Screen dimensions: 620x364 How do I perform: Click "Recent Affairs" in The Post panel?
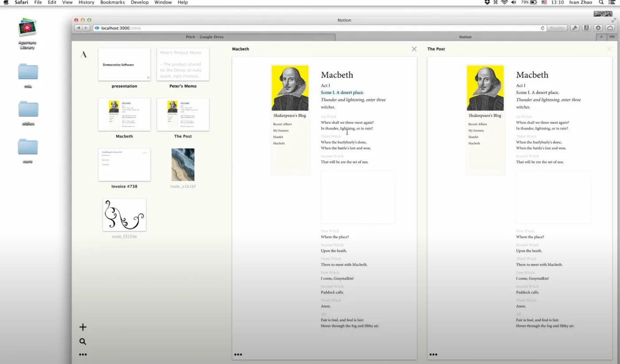[478, 124]
